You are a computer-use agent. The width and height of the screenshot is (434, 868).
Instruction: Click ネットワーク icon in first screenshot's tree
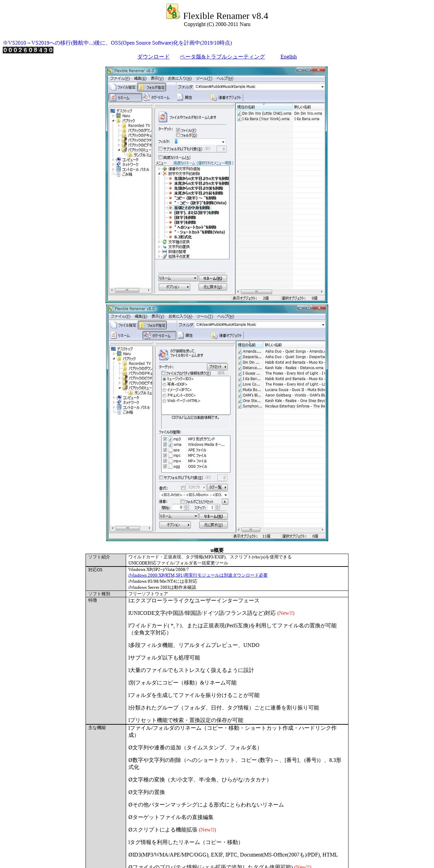pos(119,165)
